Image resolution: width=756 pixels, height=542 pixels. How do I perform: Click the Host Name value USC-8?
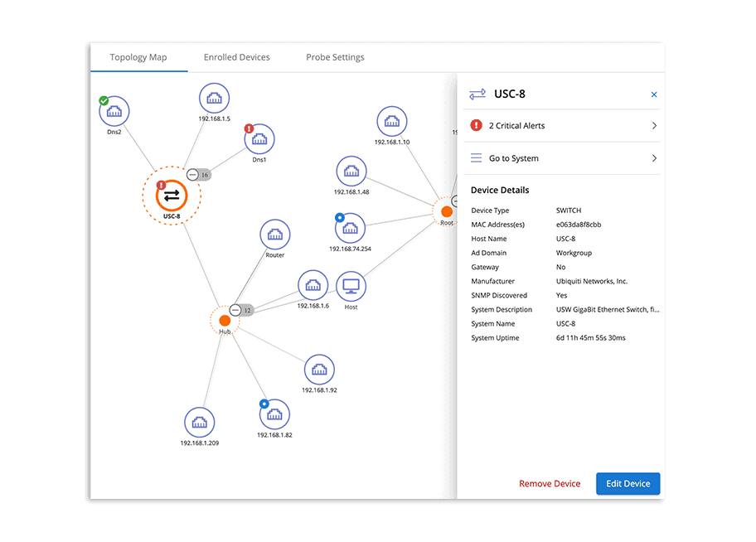coord(565,239)
